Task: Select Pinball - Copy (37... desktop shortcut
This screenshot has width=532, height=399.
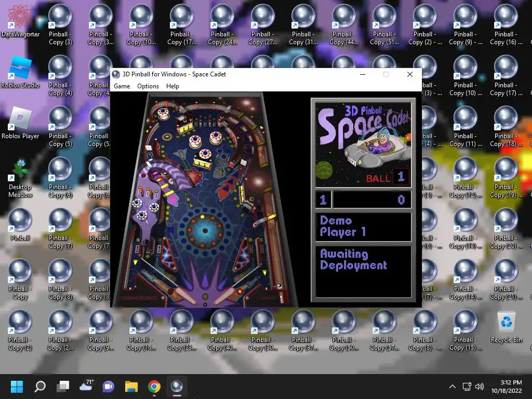Action: click(x=303, y=330)
